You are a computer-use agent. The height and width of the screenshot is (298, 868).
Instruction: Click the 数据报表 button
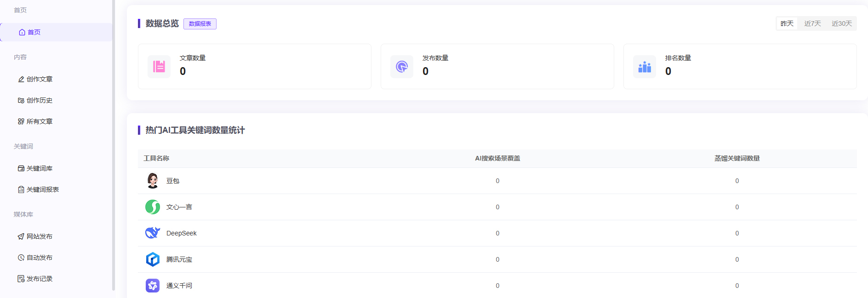click(200, 24)
